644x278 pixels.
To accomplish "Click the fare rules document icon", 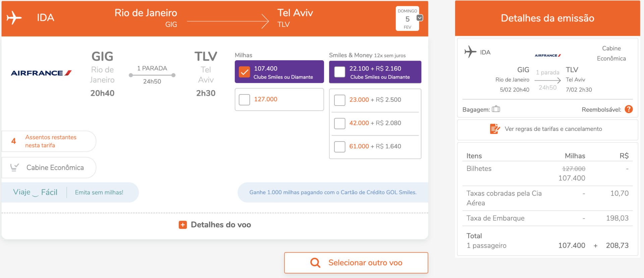I will pyautogui.click(x=495, y=129).
